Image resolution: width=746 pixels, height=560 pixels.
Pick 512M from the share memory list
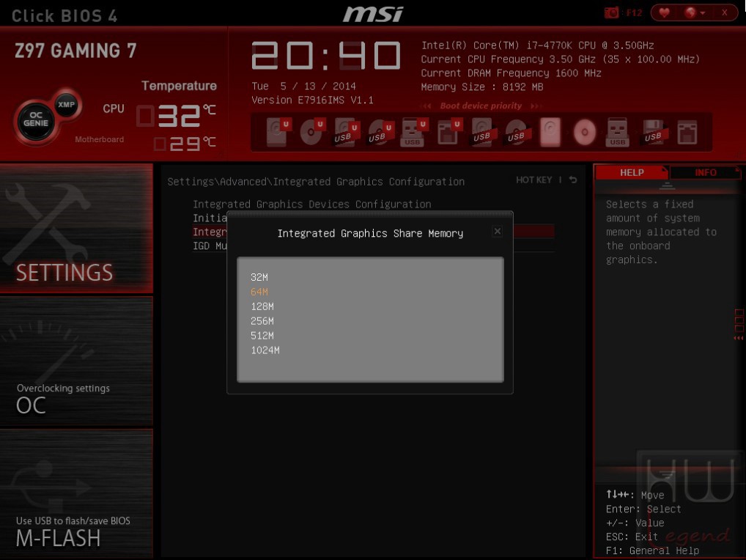(x=262, y=336)
